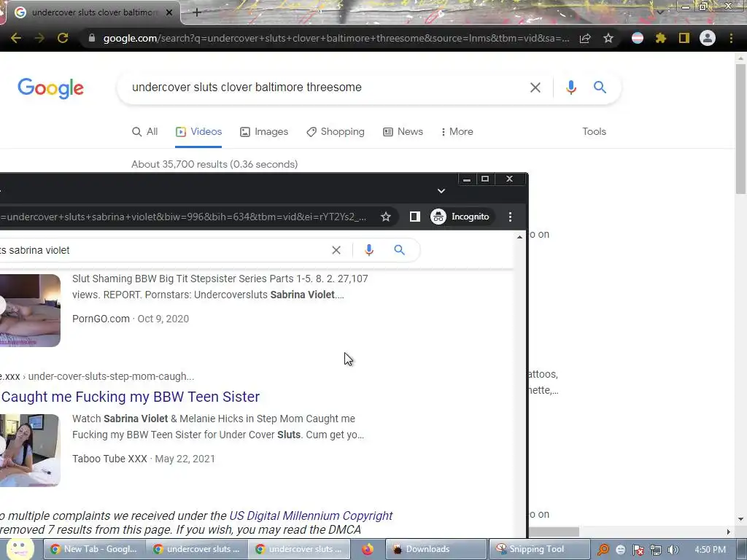Viewport: 747px width, 560px height.
Task: Open the main Chrome three-dot menu
Action: 731,38
